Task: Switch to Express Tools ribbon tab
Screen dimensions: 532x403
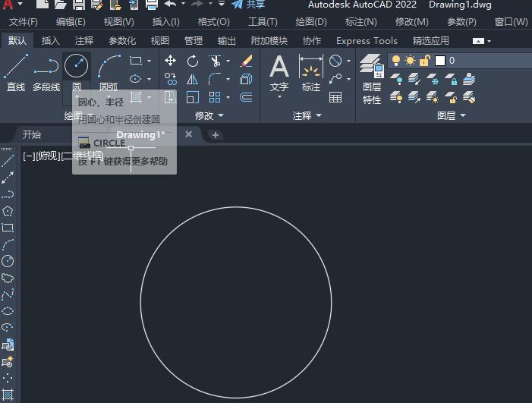Action: coord(367,41)
